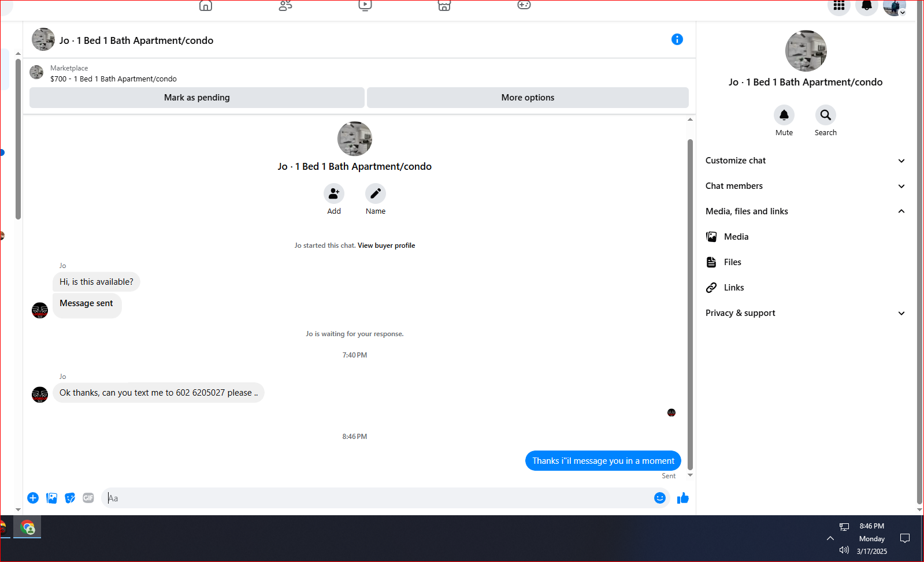Image resolution: width=924 pixels, height=562 pixels.
Task: Open the account profile picture menu
Action: [895, 7]
